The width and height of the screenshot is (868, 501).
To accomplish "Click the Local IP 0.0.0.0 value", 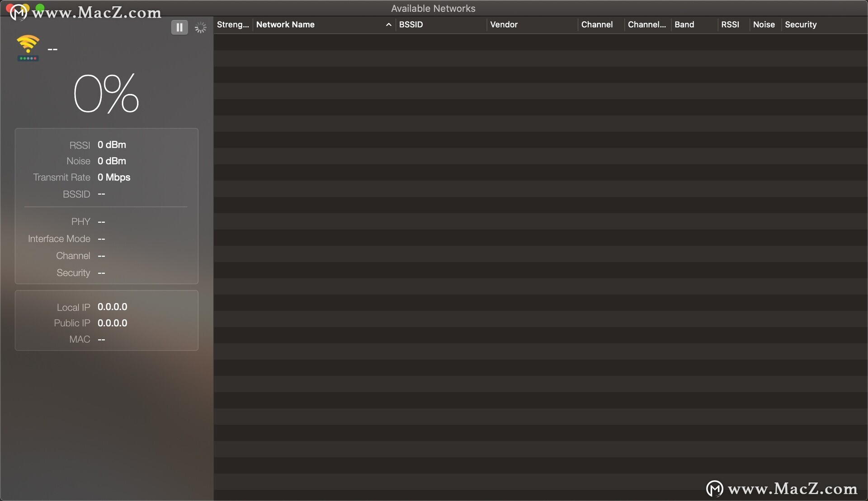I will (x=112, y=307).
